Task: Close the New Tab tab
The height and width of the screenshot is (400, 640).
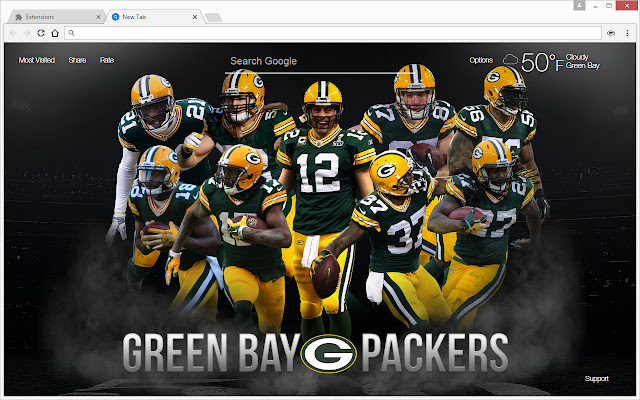Action: [195, 17]
